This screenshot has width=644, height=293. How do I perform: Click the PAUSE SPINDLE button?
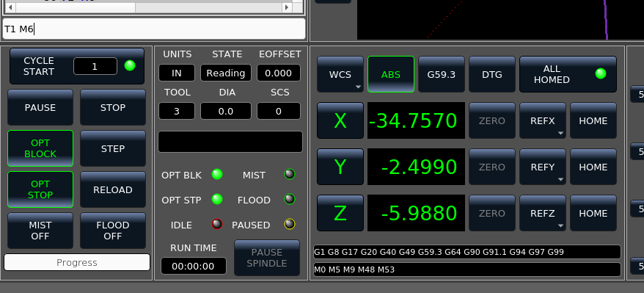[267, 258]
